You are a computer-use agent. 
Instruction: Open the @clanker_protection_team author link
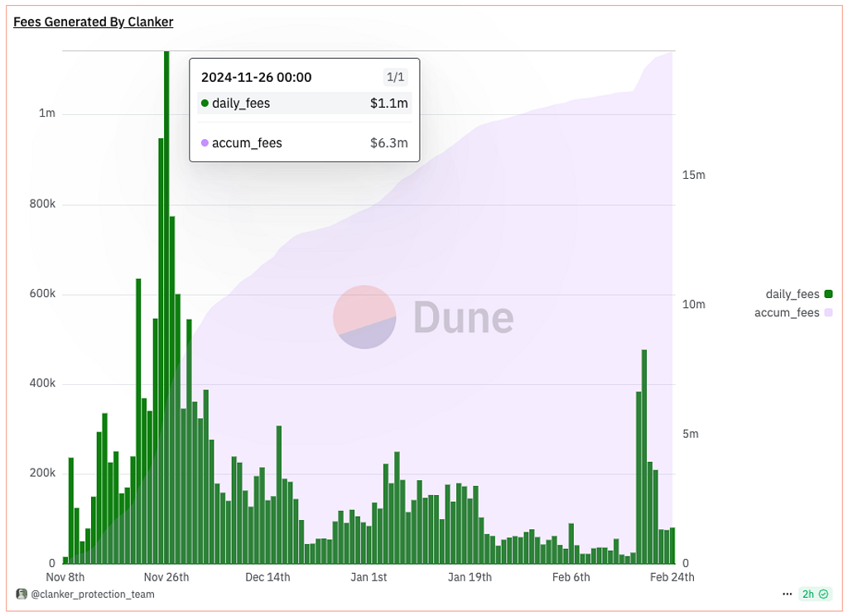pos(93,594)
